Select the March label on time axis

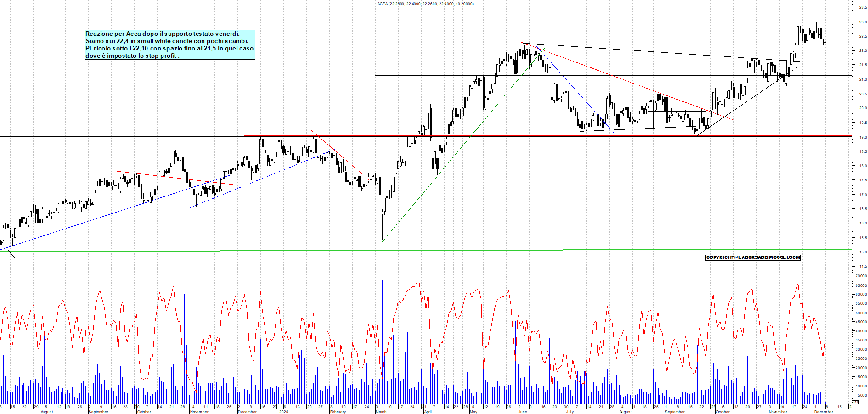click(x=381, y=412)
